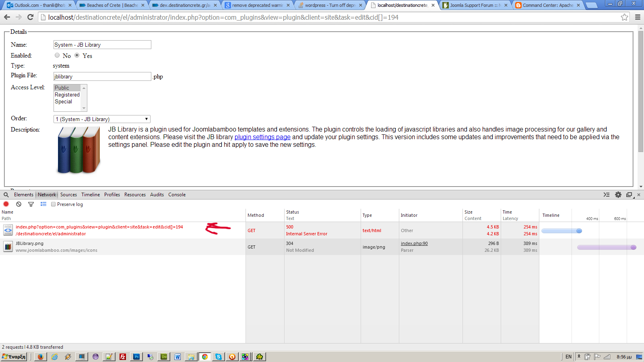644x362 pixels.
Task: Reload the current page
Action: tap(30, 17)
